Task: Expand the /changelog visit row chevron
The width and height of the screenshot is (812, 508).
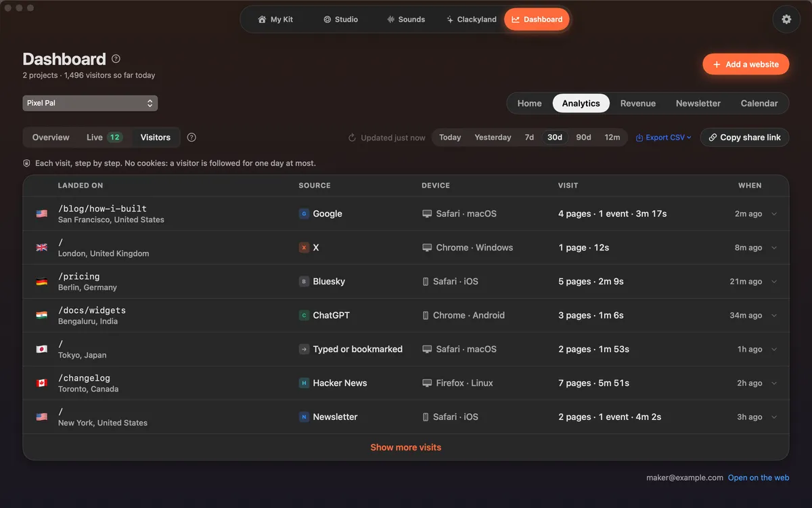Action: pos(774,383)
